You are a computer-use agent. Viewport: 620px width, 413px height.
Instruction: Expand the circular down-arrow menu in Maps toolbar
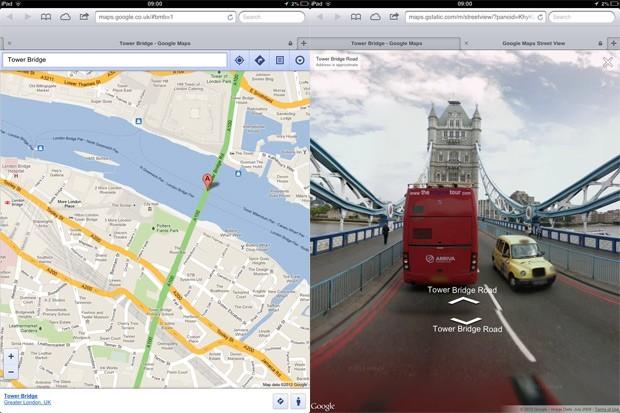pos(299,60)
